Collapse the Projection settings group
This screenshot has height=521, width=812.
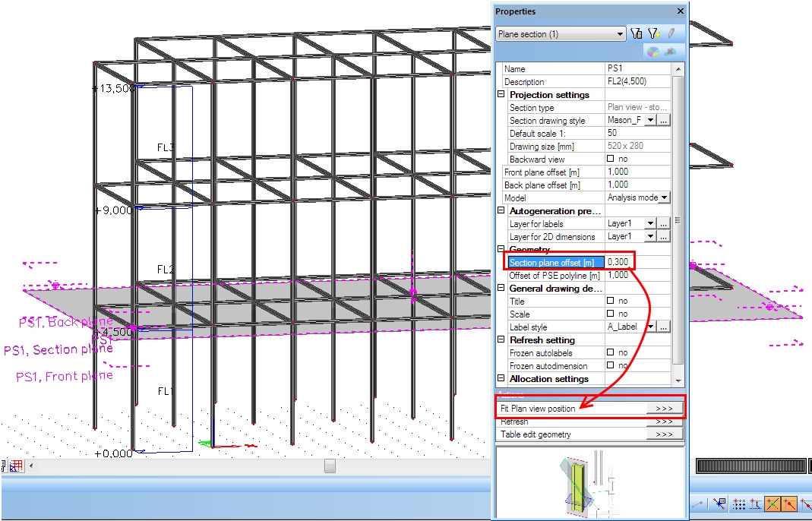coord(501,95)
